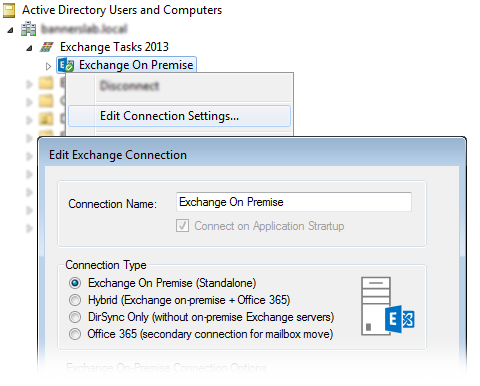Viewport: 480px width, 386px height.
Task: Click the blurred domain node icon
Action: pyautogui.click(x=29, y=29)
